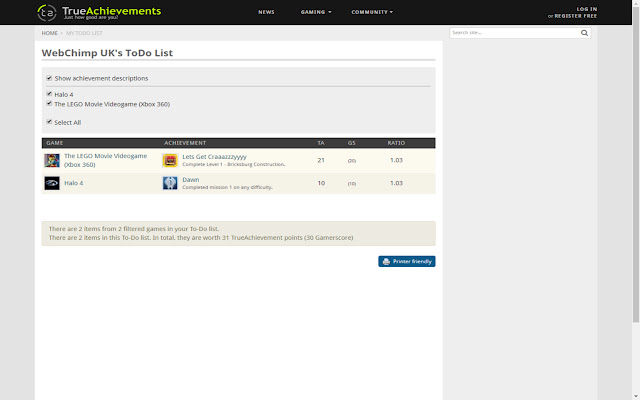
Task: Click the Register Free link
Action: pyautogui.click(x=576, y=16)
